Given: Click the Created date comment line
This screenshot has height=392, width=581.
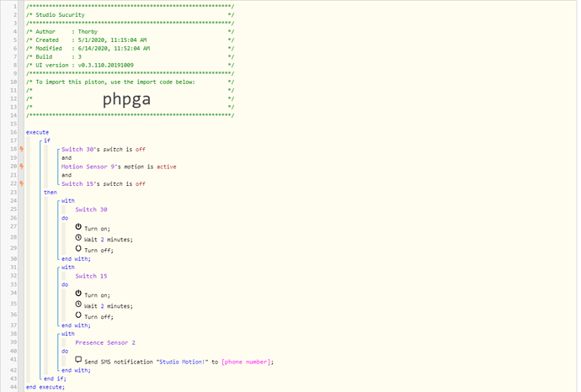Looking at the screenshot, I should [x=130, y=40].
